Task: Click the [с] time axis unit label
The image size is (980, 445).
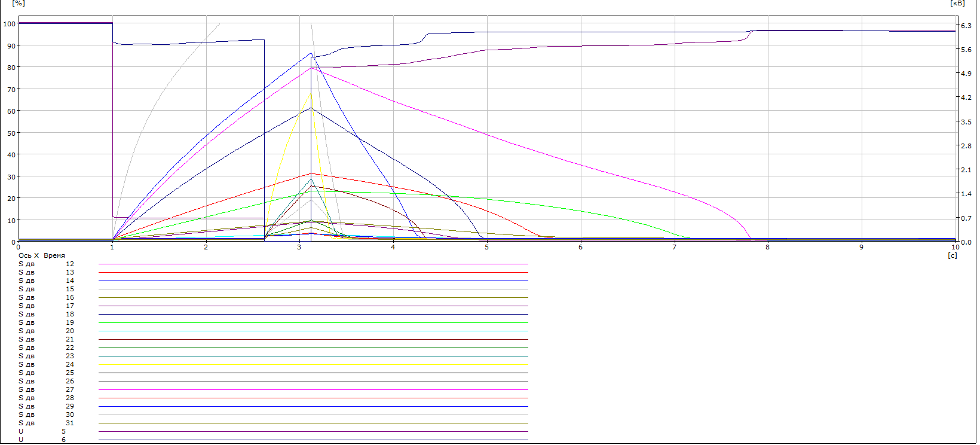Action: [953, 255]
